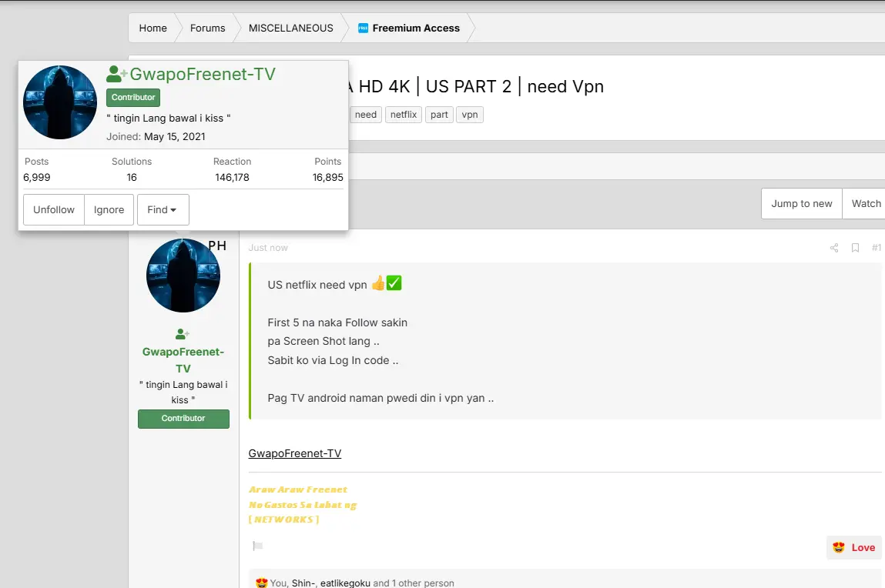Open the Home breadcrumb link
The width and height of the screenshot is (885, 588).
[x=153, y=28]
